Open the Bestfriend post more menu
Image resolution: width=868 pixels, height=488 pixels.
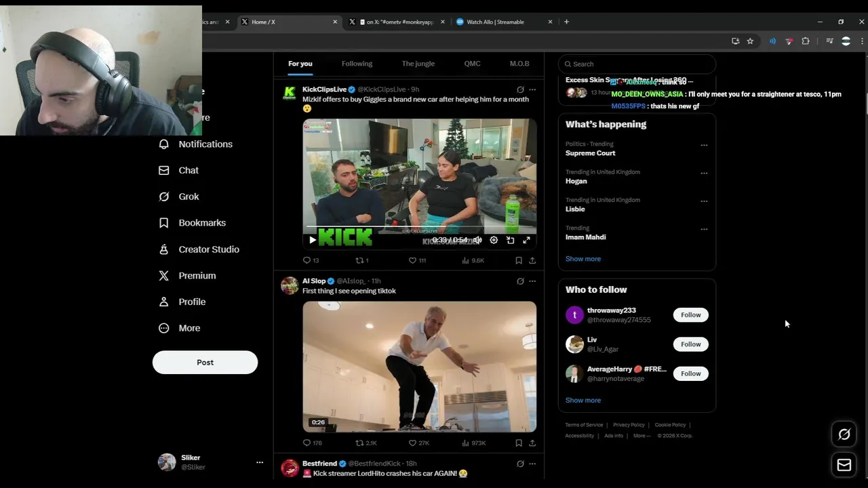click(532, 464)
